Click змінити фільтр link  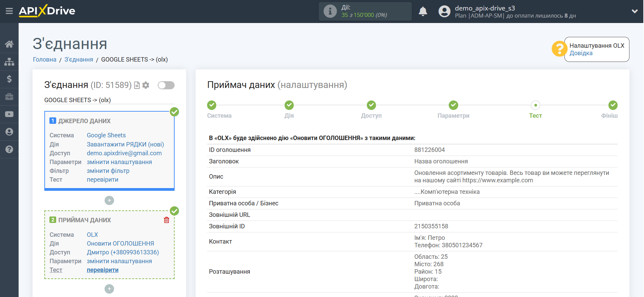[108, 171]
